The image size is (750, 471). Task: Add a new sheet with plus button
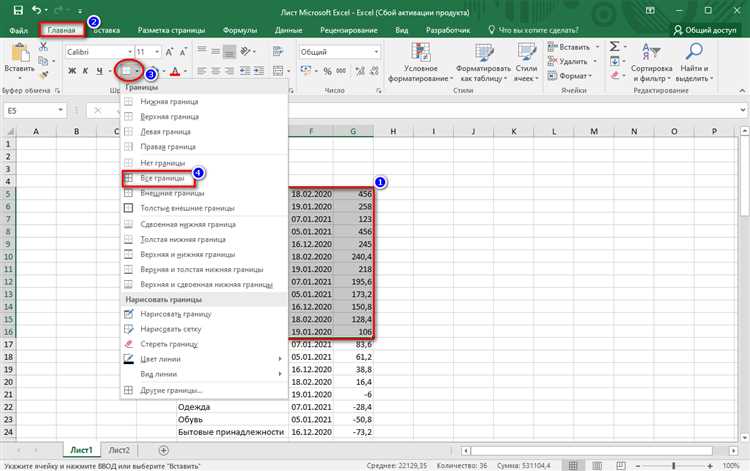164,450
